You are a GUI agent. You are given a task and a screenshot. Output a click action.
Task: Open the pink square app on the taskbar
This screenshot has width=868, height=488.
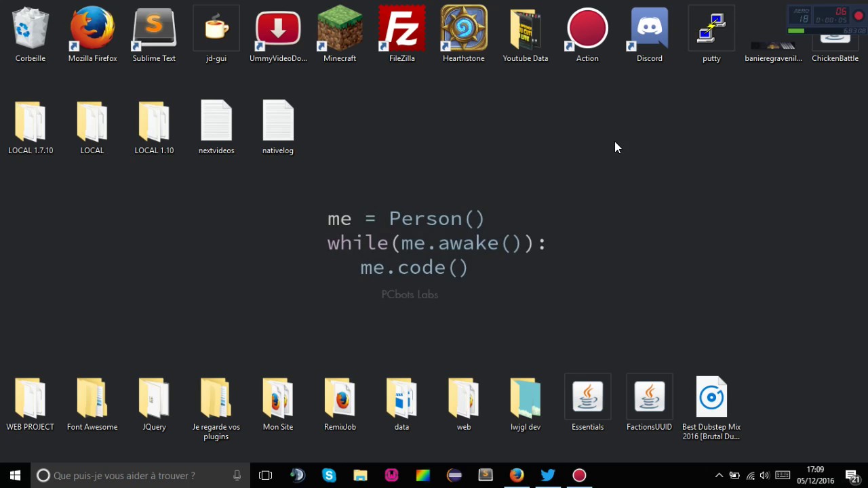(x=391, y=475)
